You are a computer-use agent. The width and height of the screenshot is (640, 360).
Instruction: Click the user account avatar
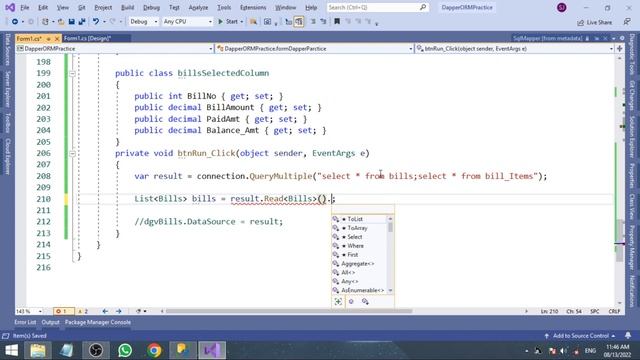pos(562,7)
